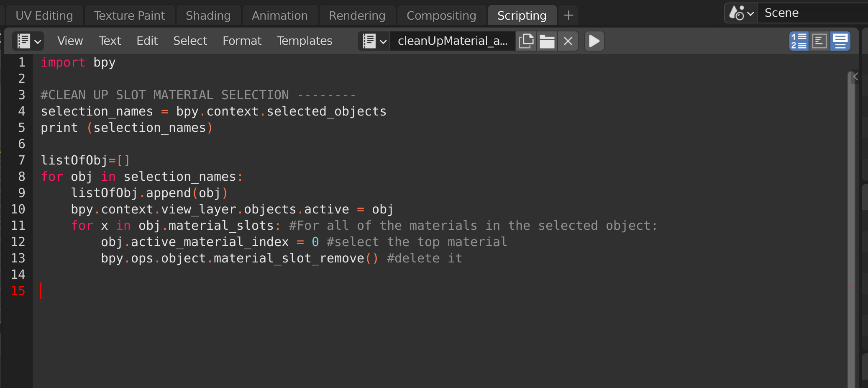Click 'view_layer' in line 10
Viewport: 868px width, 388px height.
[199, 209]
